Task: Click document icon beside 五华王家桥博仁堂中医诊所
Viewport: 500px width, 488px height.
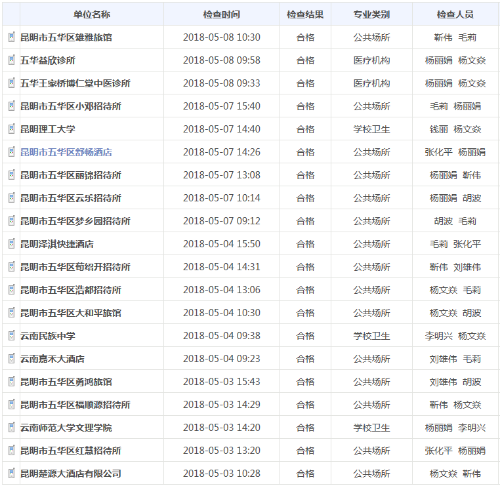Action: tap(12, 83)
